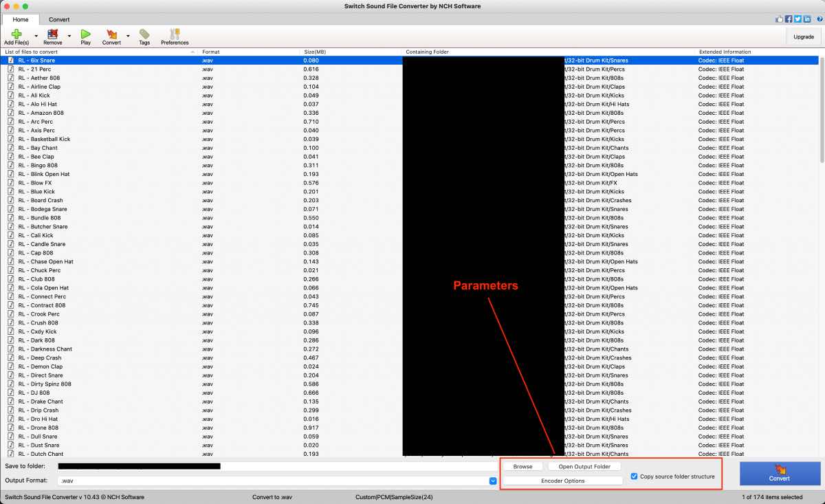The height and width of the screenshot is (504, 825).
Task: Toggle Copy source folder structure checkbox
Action: 634,476
